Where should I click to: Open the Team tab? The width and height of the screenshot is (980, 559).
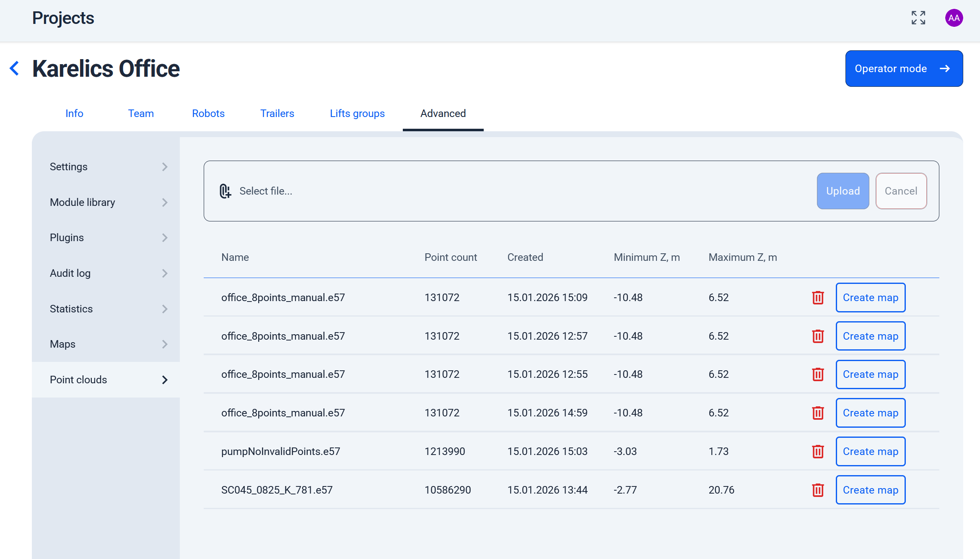141,114
